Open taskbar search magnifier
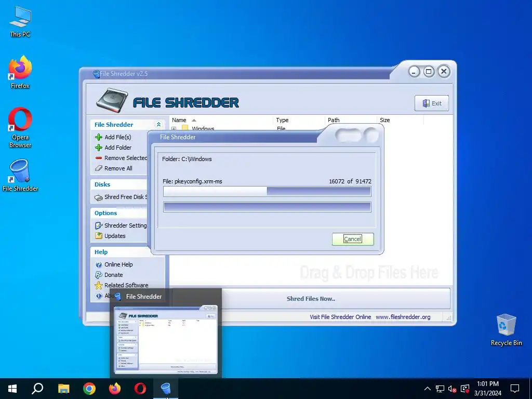The width and height of the screenshot is (532, 399). coord(37,389)
